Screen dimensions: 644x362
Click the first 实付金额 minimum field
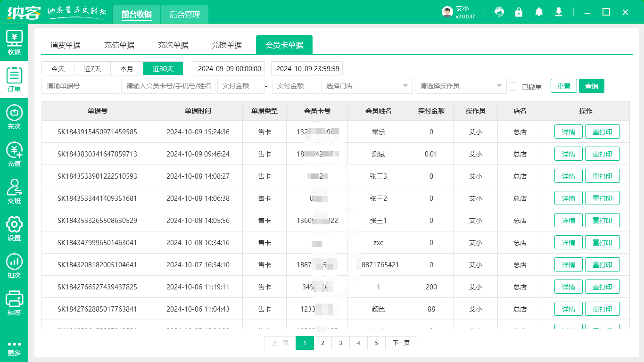[x=241, y=86]
